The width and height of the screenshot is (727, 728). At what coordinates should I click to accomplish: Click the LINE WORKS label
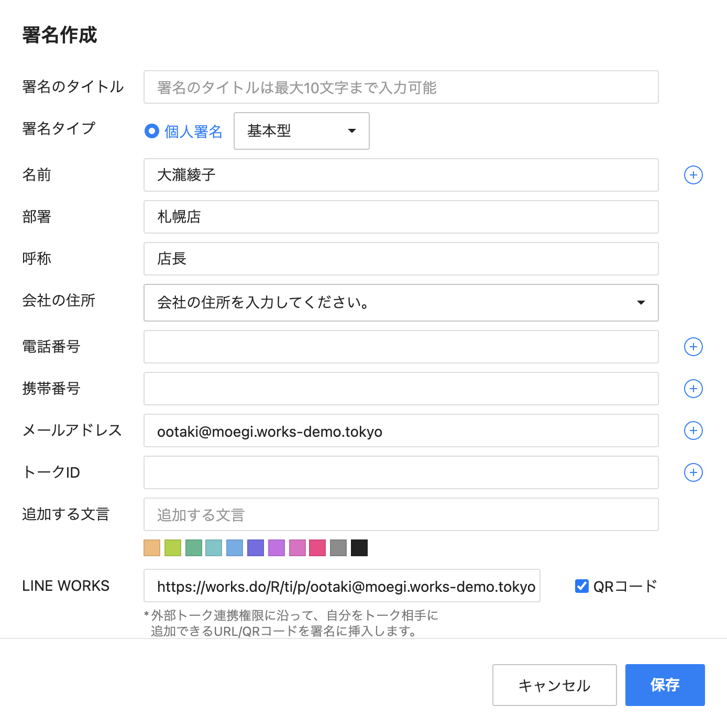[x=66, y=586]
